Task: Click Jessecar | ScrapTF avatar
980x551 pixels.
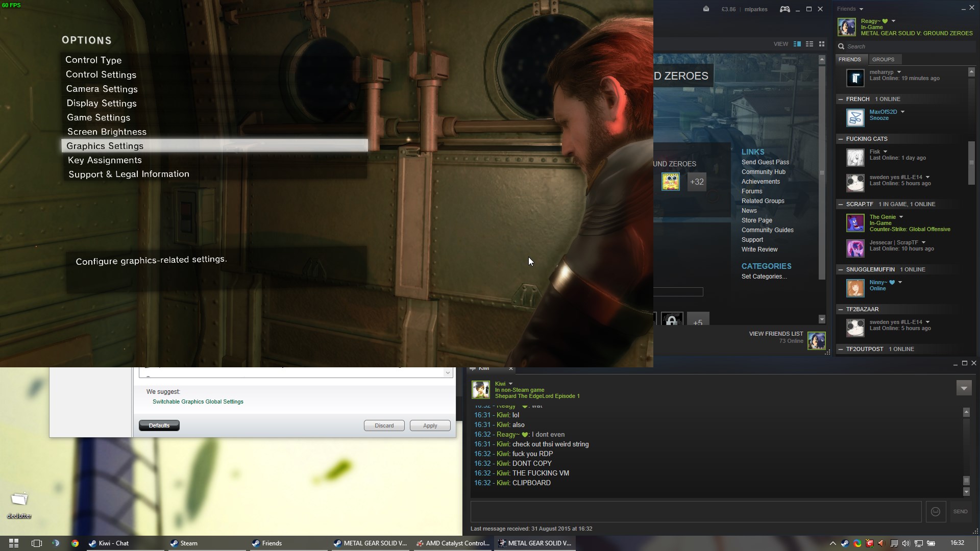Action: click(x=855, y=248)
